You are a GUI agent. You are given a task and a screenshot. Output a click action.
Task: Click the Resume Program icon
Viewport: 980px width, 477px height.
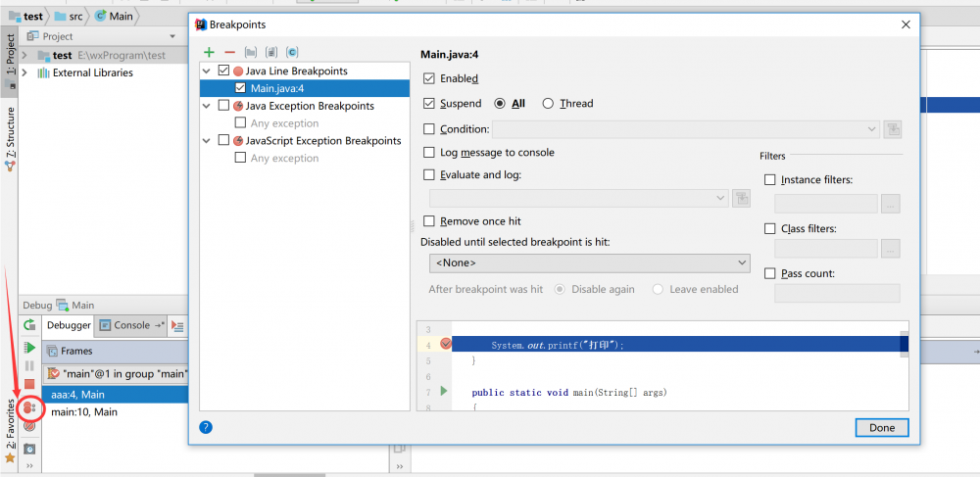[x=29, y=348]
